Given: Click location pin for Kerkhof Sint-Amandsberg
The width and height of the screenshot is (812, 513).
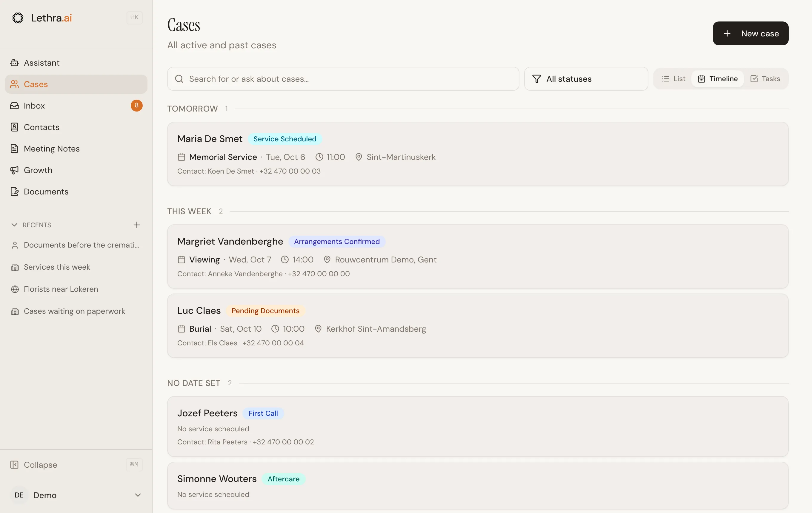Looking at the screenshot, I should (x=318, y=329).
